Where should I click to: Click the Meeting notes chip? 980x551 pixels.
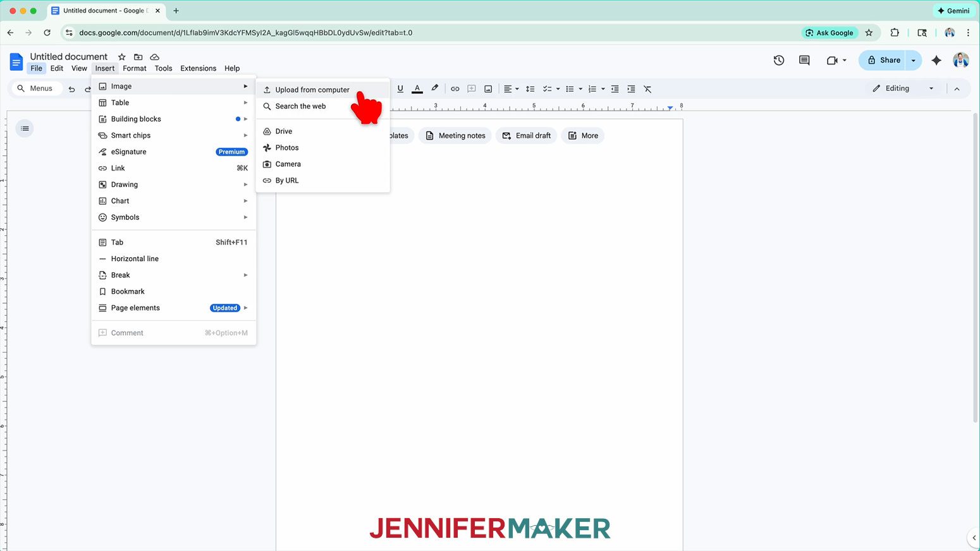coord(455,136)
